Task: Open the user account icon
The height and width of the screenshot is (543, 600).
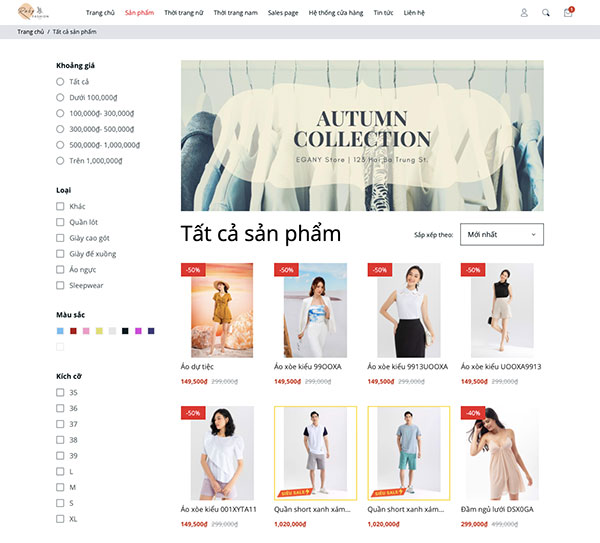Action: 524,13
